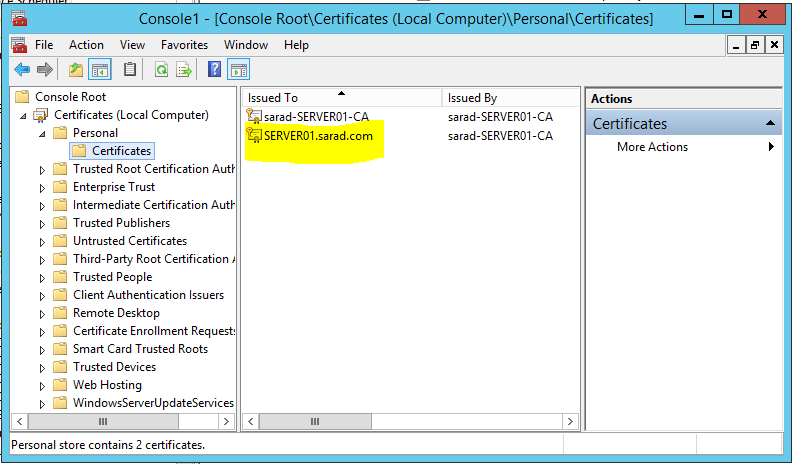Viewport: 795px width, 464px height.
Task: Open the Help menu
Action: pyautogui.click(x=296, y=45)
